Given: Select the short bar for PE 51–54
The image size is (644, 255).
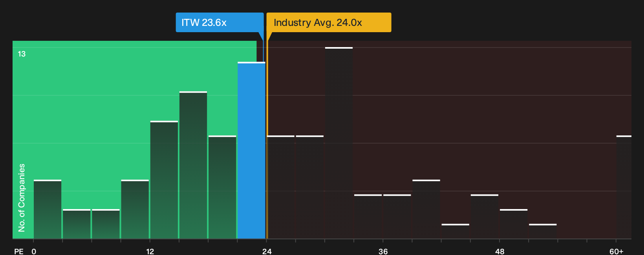Looking at the screenshot, I should [543, 231].
